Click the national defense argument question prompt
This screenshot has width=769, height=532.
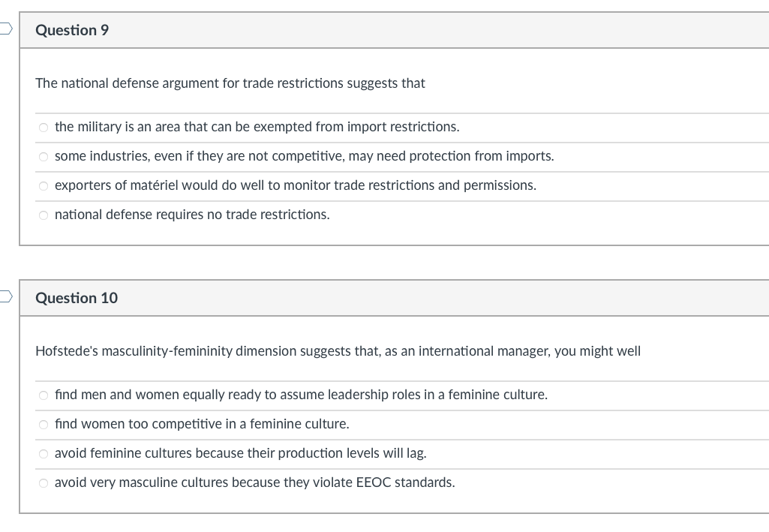click(230, 83)
